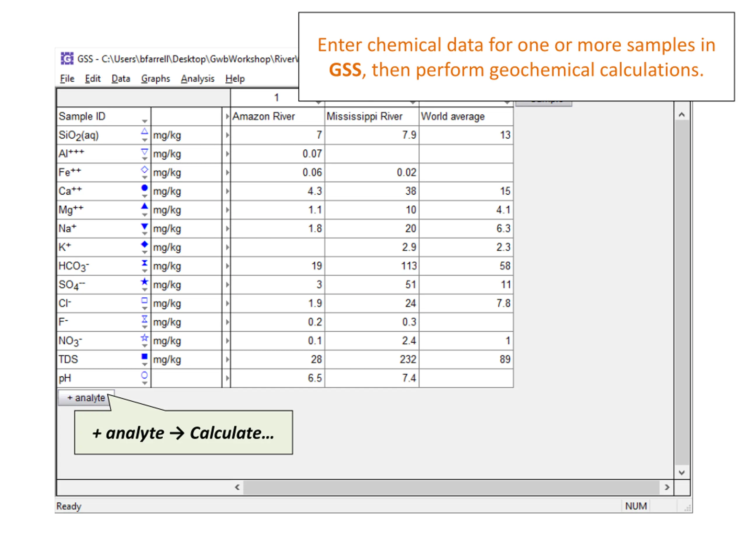
Task: Open the Edit menu
Action: (x=92, y=78)
